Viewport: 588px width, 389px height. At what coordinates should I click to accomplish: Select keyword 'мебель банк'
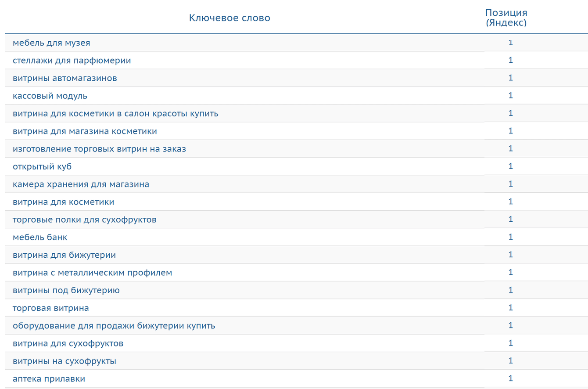pos(40,238)
